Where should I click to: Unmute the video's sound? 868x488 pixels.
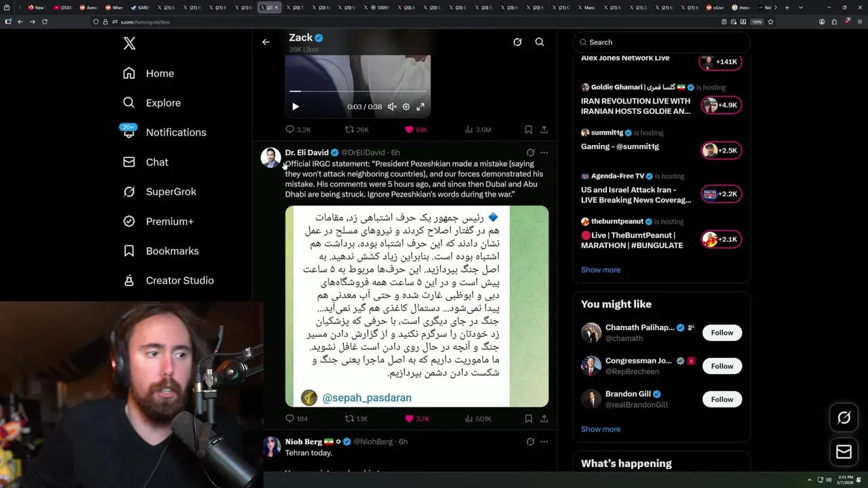(392, 106)
